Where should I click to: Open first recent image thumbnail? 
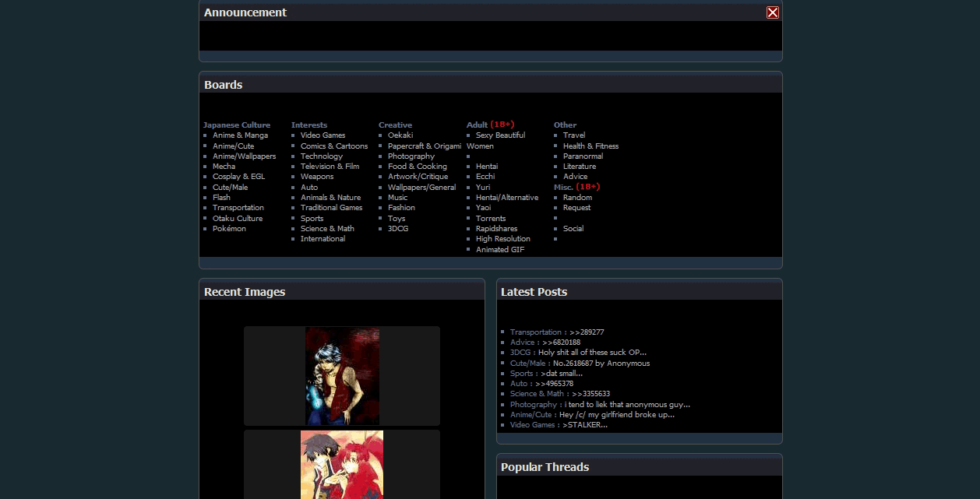(342, 375)
